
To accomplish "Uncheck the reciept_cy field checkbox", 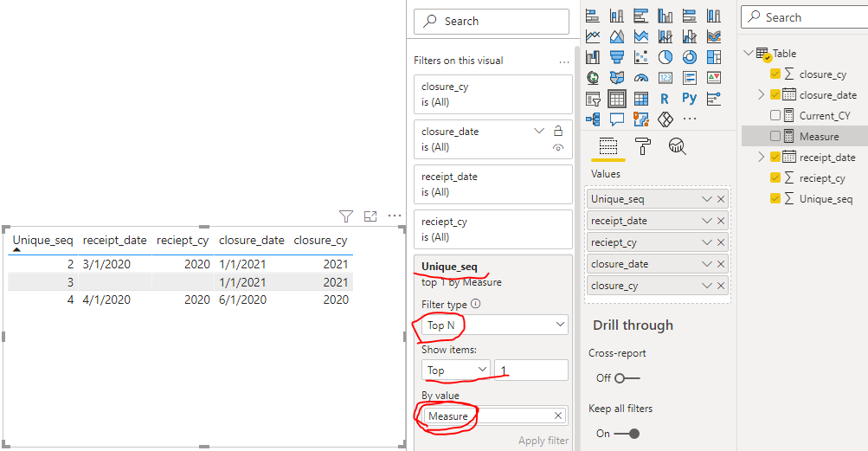I will (775, 177).
